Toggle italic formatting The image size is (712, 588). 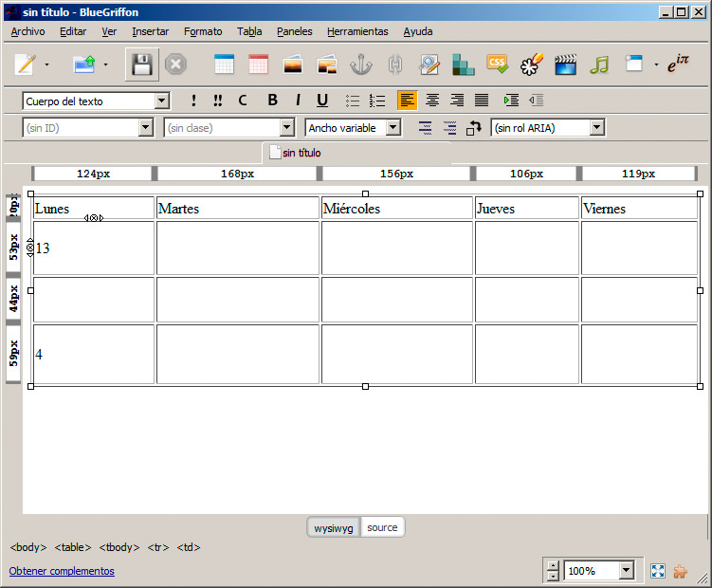point(298,100)
